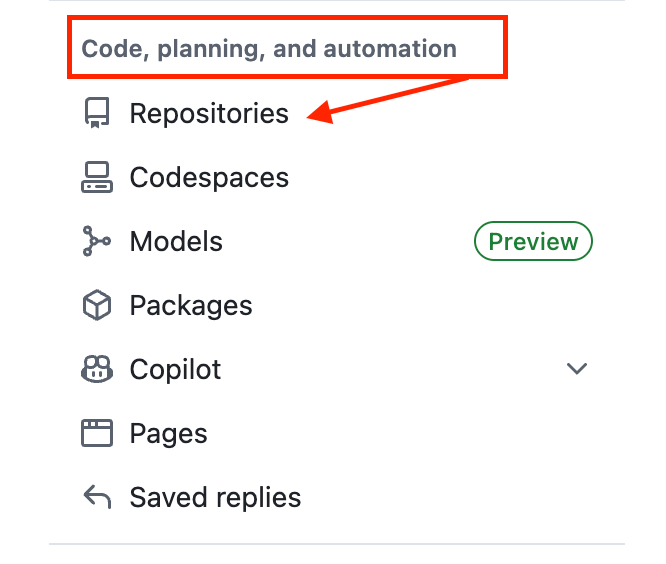Click the Saved replies arrow icon

(96, 497)
